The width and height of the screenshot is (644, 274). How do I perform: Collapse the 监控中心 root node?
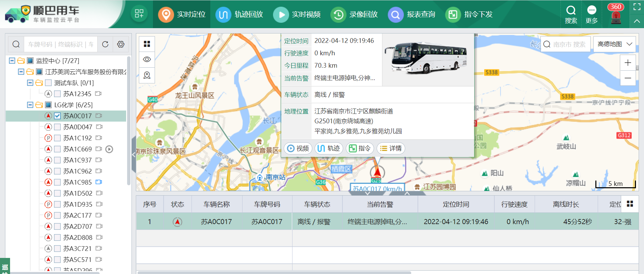tap(12, 61)
